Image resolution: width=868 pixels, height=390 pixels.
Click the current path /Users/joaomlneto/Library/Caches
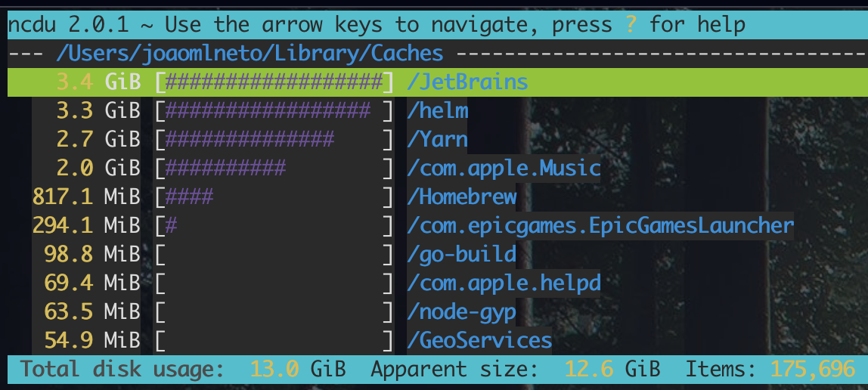pyautogui.click(x=250, y=54)
